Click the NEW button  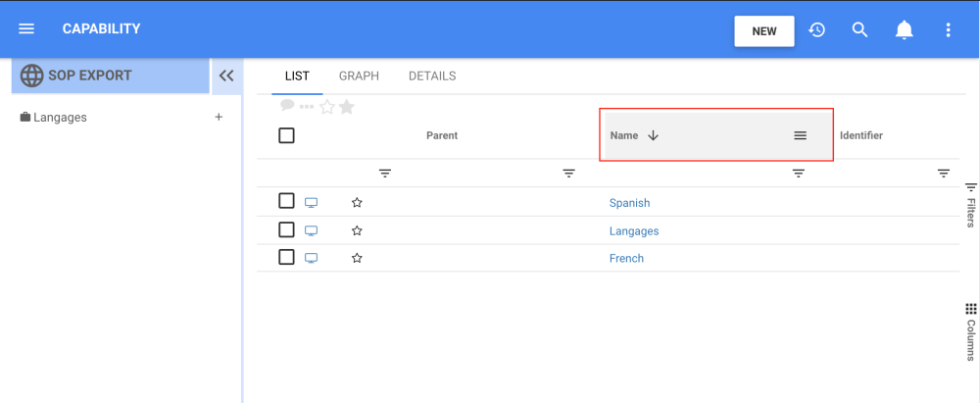764,30
